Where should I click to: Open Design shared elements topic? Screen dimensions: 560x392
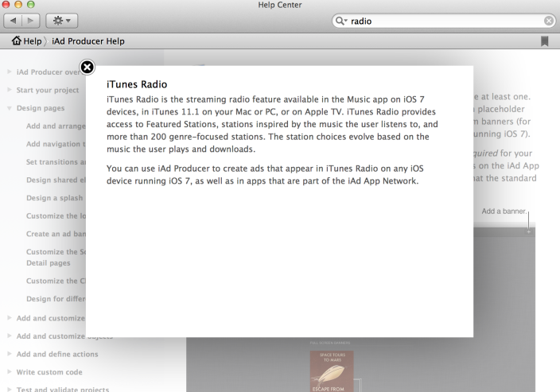point(56,180)
